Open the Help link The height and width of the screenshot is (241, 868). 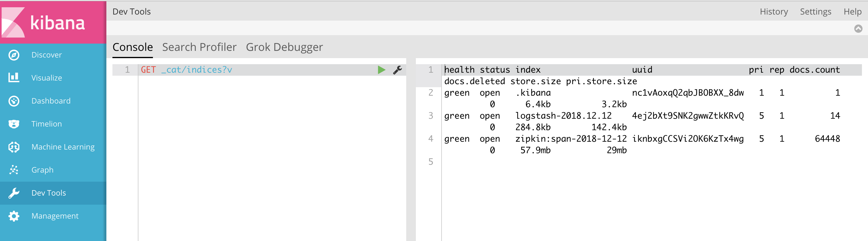852,12
